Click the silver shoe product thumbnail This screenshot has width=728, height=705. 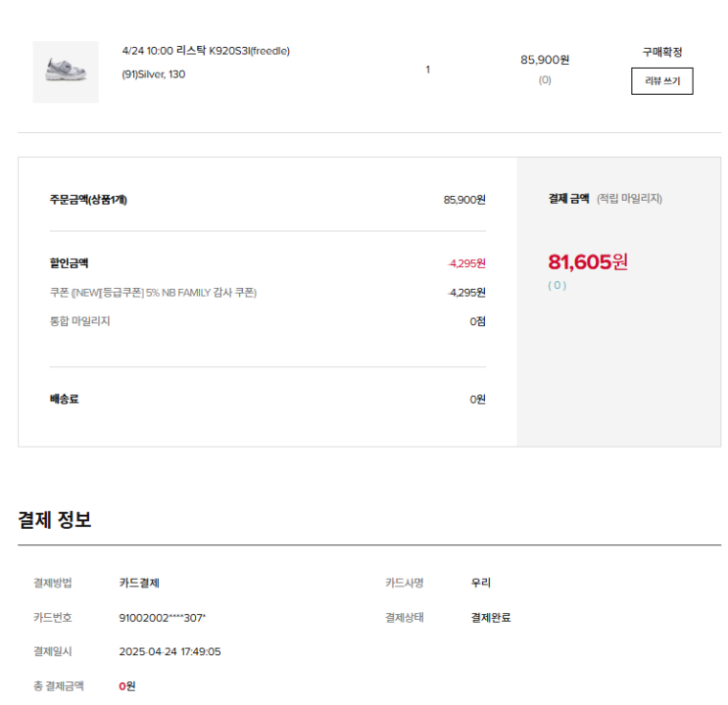[x=66, y=71]
